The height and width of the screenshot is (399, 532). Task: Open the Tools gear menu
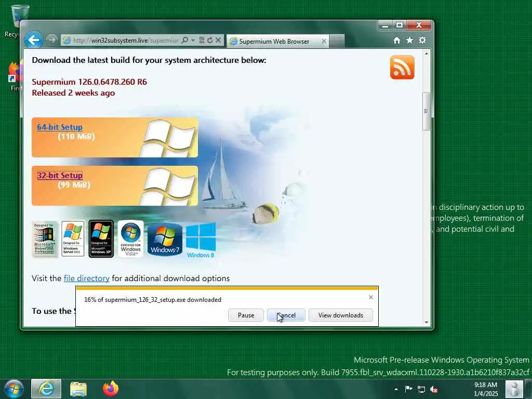coord(422,41)
